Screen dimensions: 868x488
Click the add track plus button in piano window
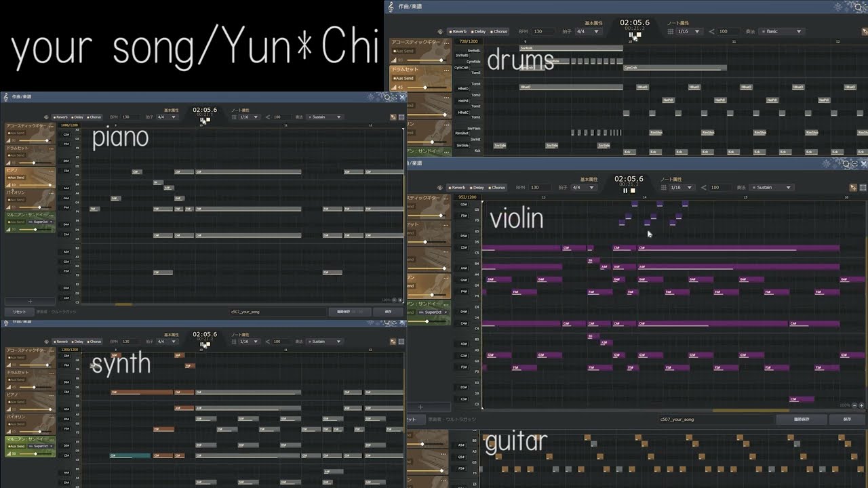[29, 301]
